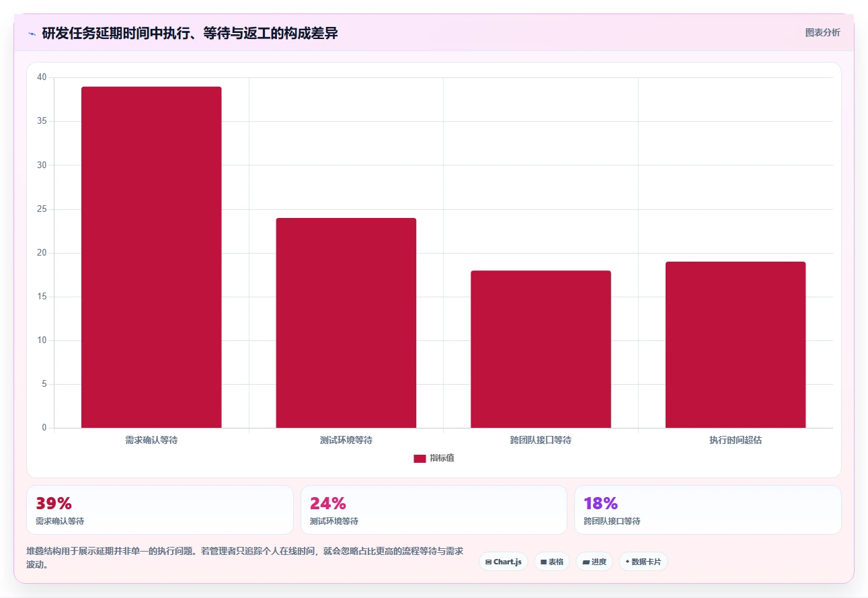Screen dimensions: 868x598
Task: Click the 24% stat card value
Action: coord(328,503)
